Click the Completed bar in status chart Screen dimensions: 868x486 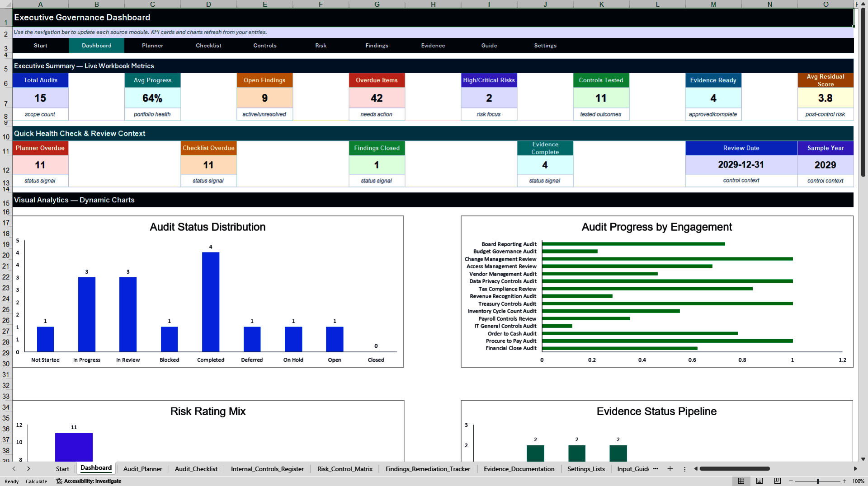coord(211,302)
